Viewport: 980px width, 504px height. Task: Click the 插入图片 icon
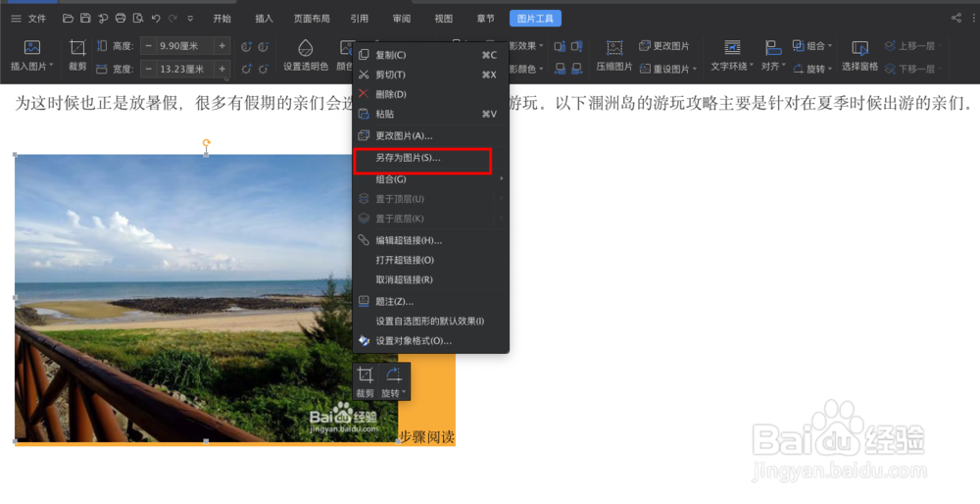click(x=32, y=48)
